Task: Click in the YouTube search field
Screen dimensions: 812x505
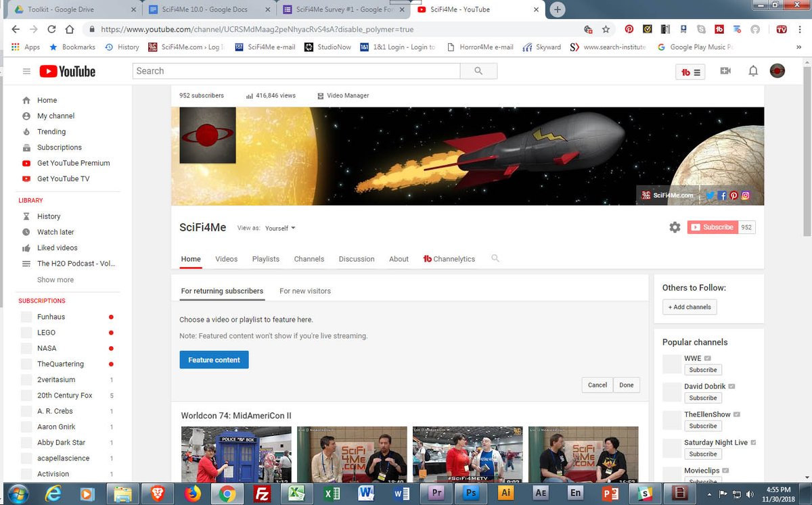Action: (x=296, y=71)
